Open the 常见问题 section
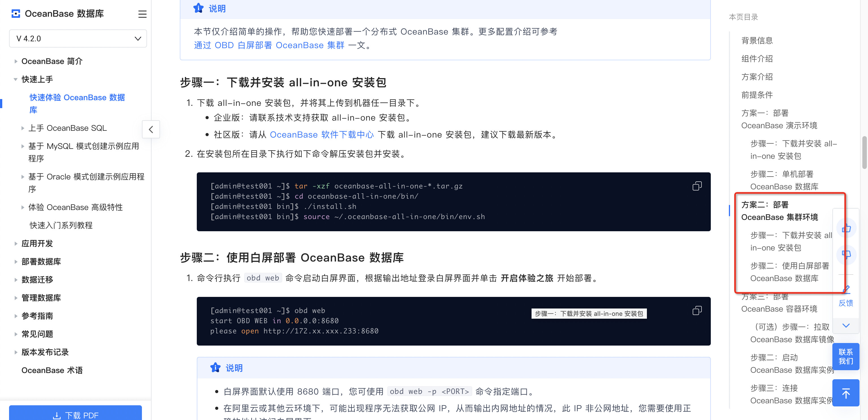The image size is (868, 420). click(37, 334)
